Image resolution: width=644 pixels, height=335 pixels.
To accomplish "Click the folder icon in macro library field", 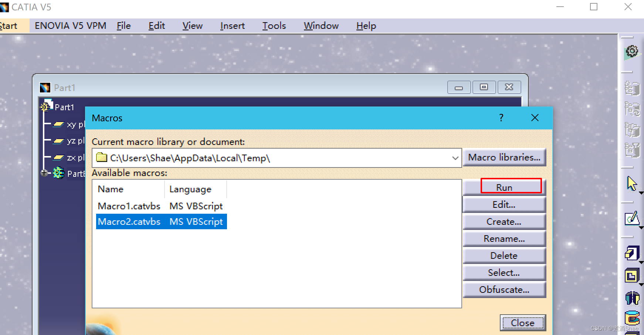I will point(101,158).
